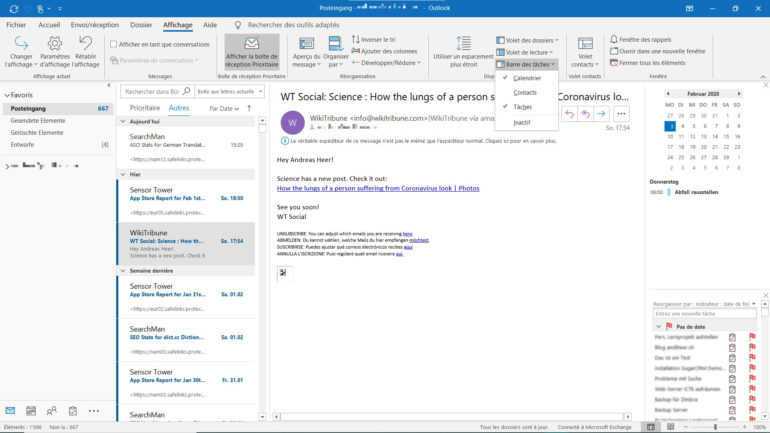Open Gesendete Elemente folder

point(38,120)
